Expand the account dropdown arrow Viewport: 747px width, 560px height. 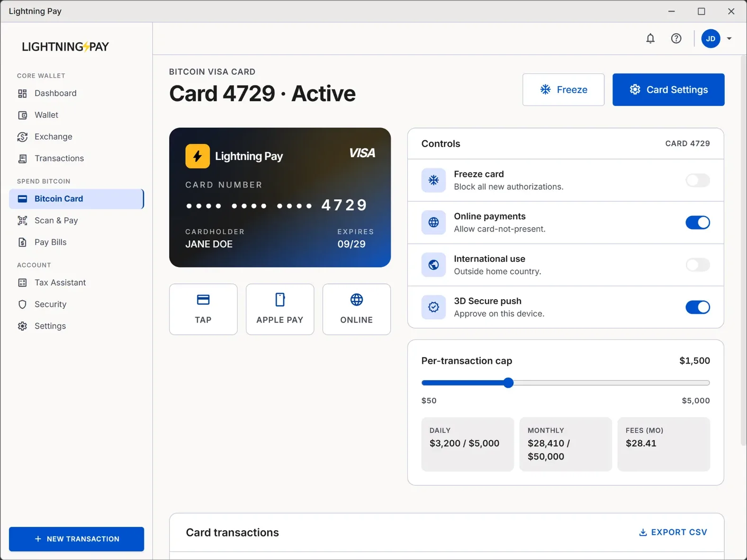coord(729,38)
